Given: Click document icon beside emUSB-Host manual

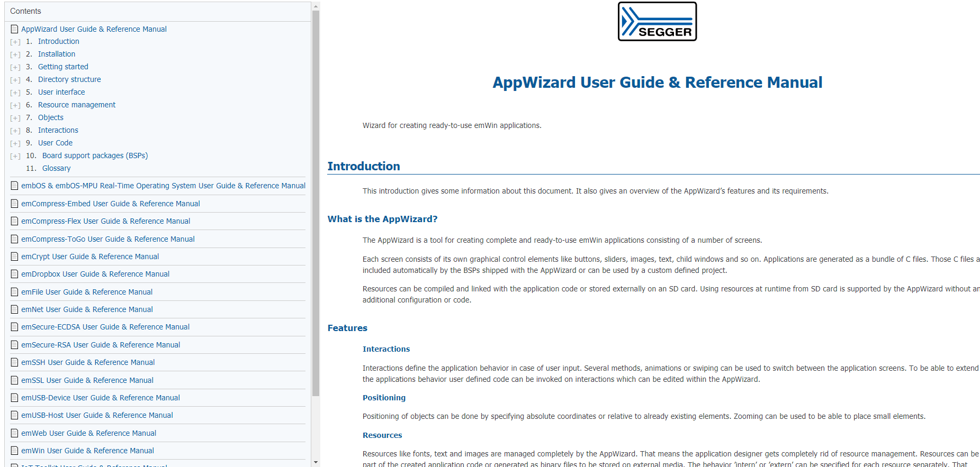Looking at the screenshot, I should click(x=15, y=415).
